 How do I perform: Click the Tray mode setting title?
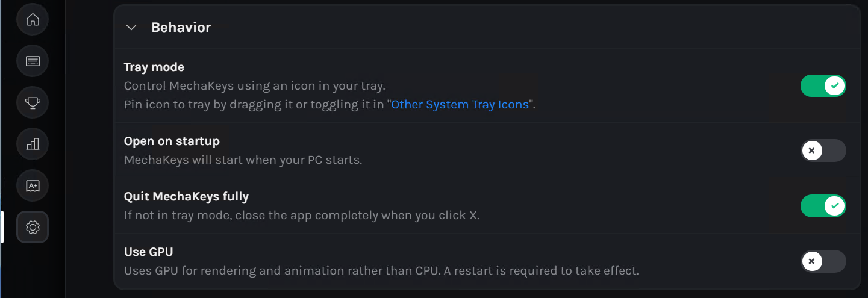click(154, 67)
